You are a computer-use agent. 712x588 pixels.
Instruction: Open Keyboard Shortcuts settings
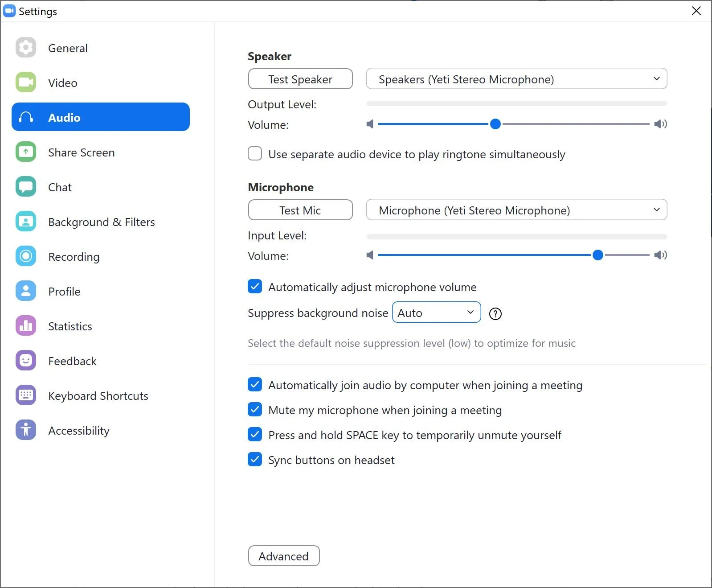coord(101,395)
